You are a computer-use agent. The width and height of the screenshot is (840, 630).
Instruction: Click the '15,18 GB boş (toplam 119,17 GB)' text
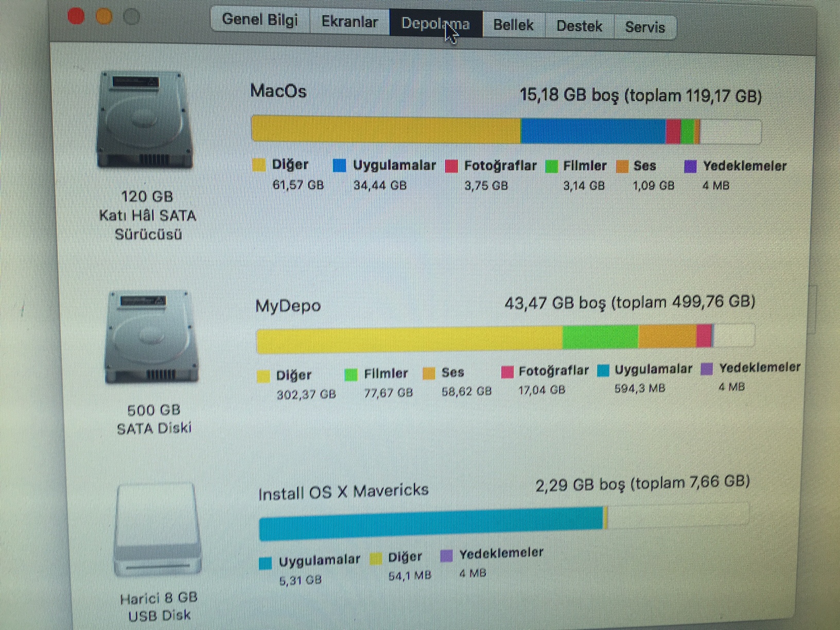tap(641, 96)
